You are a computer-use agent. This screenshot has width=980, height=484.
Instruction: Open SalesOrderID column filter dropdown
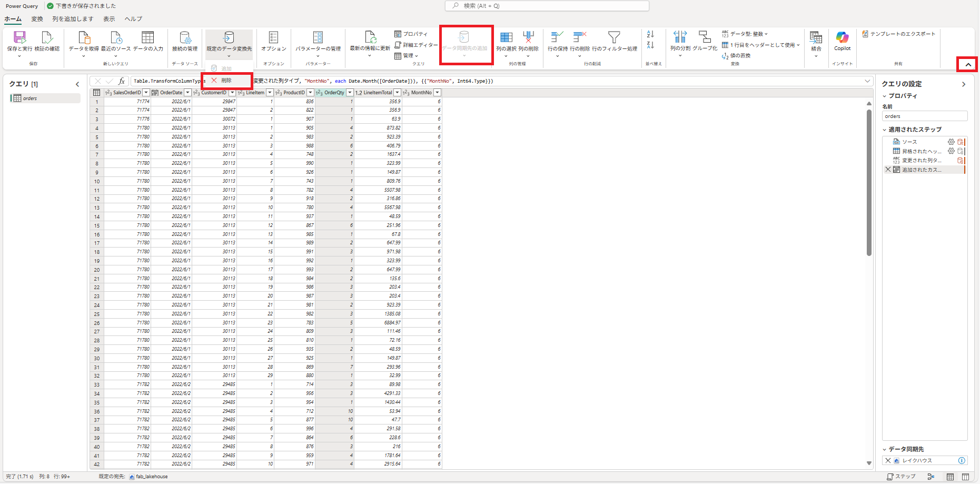pyautogui.click(x=146, y=93)
